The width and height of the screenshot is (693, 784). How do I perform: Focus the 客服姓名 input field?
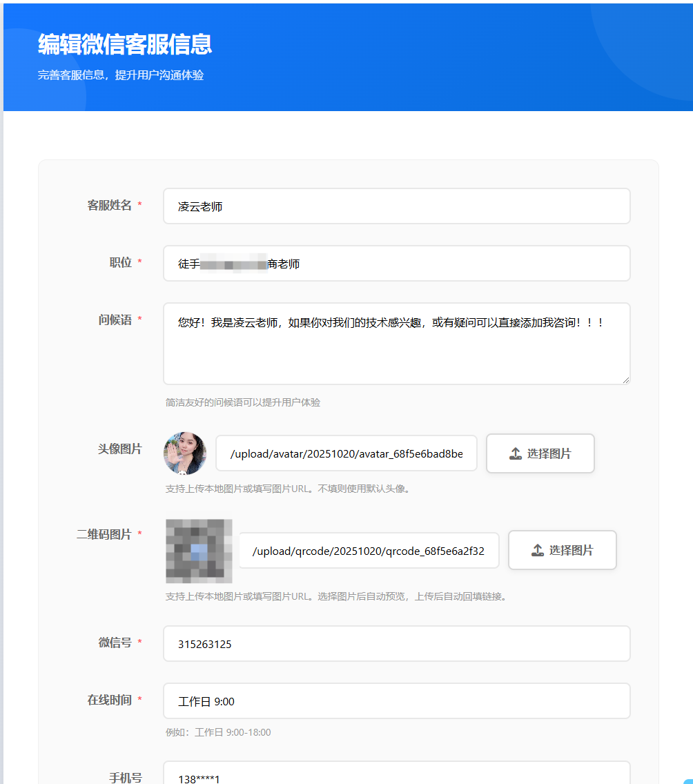396,206
